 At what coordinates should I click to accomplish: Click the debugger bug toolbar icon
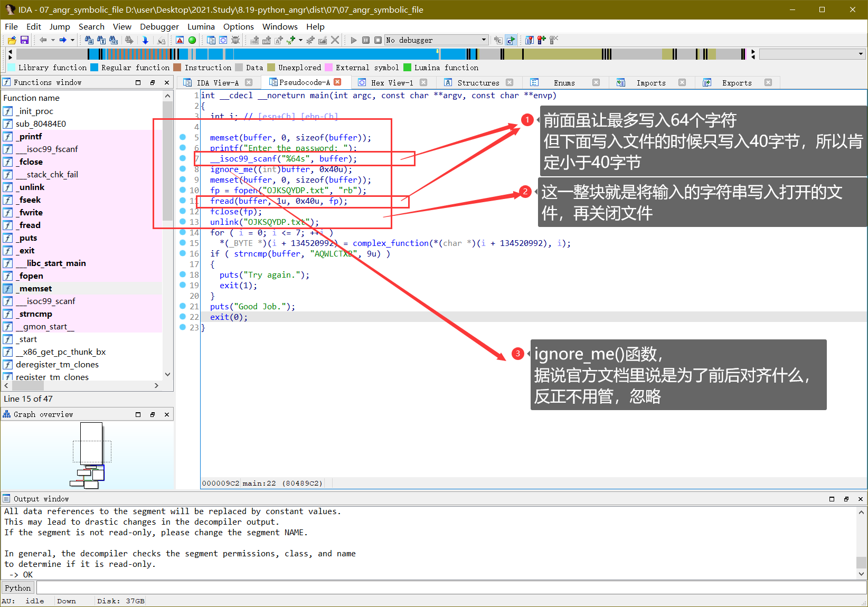(x=235, y=40)
